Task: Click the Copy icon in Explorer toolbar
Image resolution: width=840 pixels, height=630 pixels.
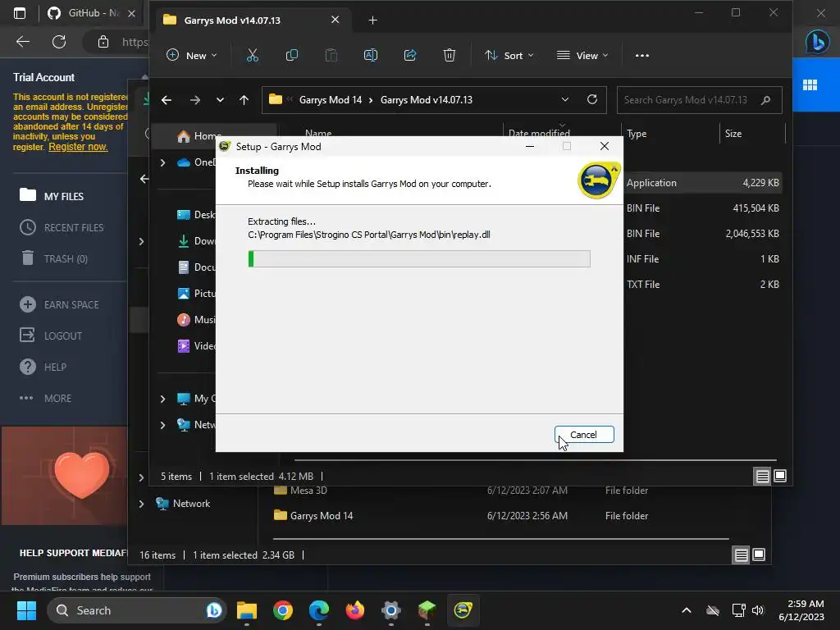Action: click(x=292, y=55)
